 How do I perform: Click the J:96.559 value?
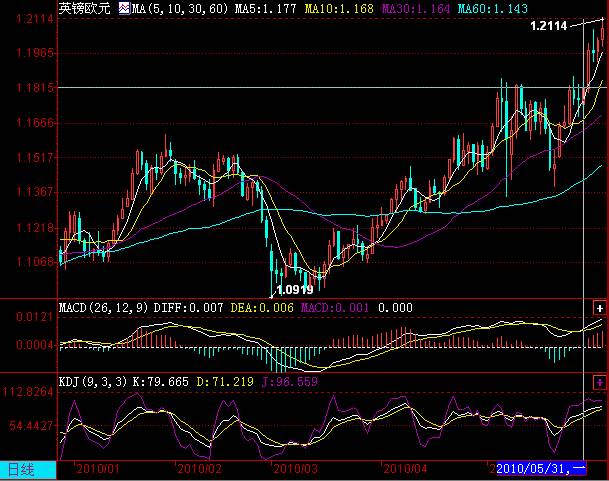pos(290,382)
